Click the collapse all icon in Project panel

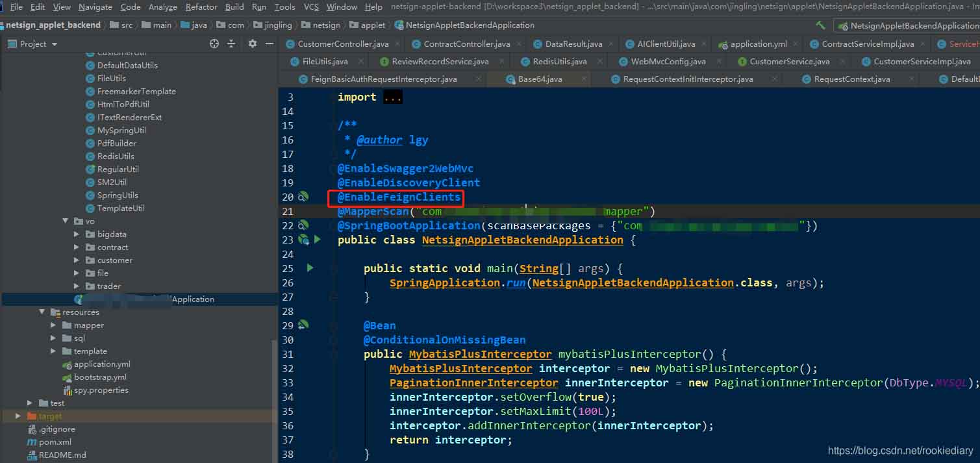(232, 44)
